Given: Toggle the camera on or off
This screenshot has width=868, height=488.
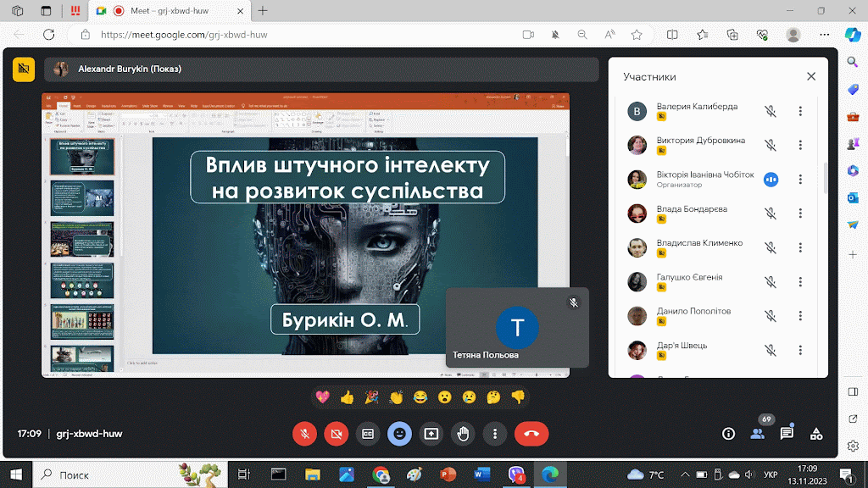Looking at the screenshot, I should pos(336,433).
